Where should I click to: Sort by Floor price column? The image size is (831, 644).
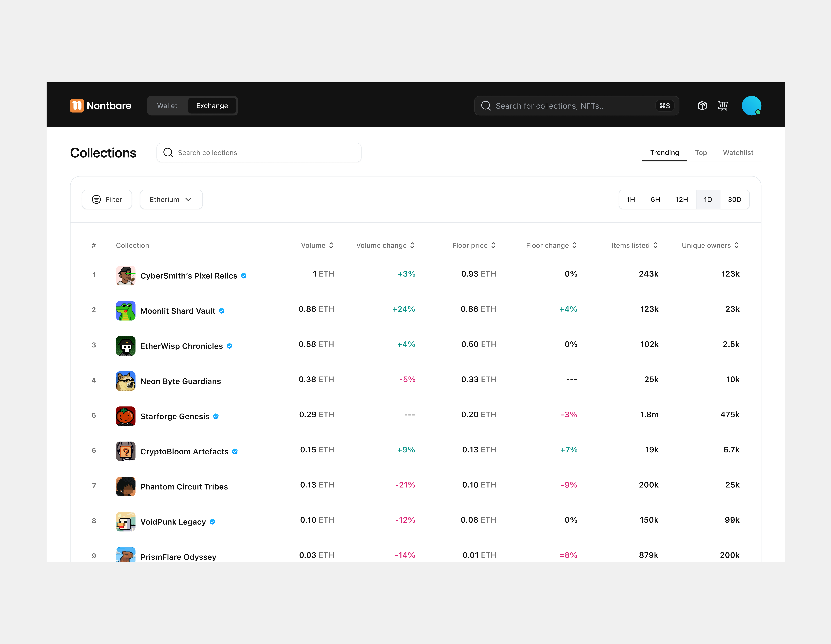[x=474, y=245]
